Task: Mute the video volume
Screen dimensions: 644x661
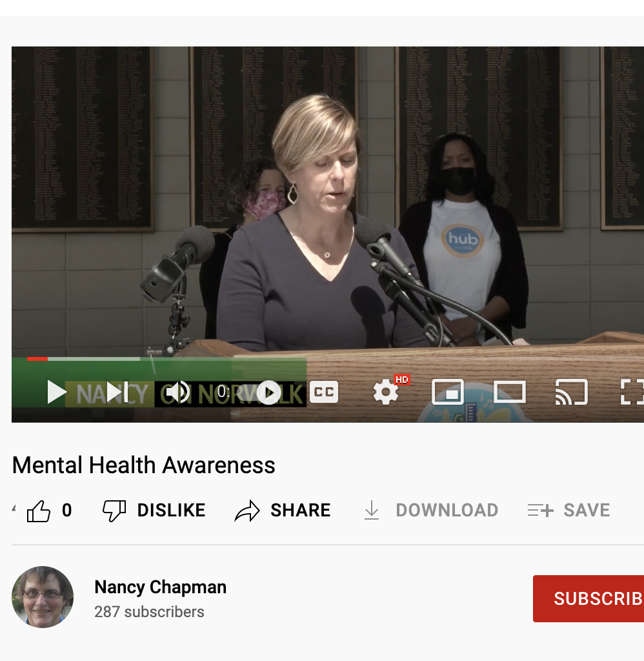Action: pos(177,392)
